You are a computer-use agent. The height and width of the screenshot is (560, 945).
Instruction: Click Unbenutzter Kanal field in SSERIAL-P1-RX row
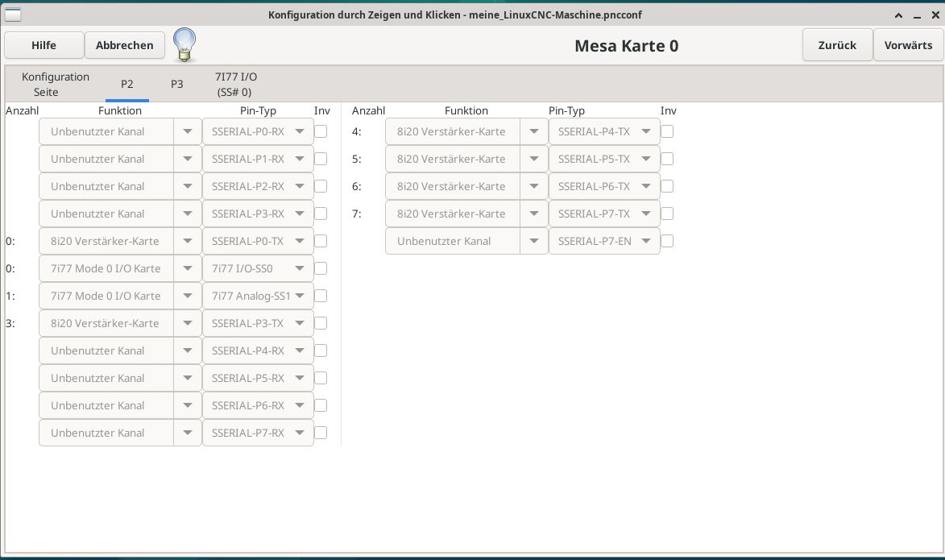(x=106, y=160)
